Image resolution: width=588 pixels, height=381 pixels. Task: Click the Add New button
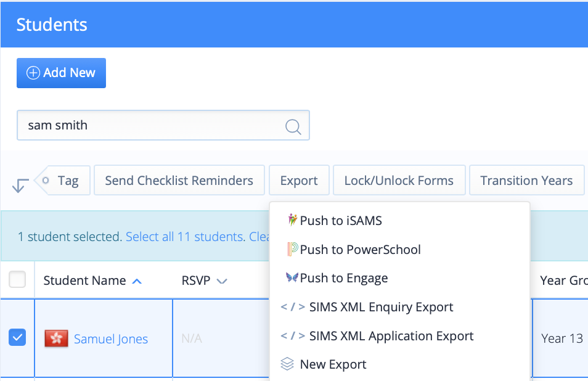click(61, 73)
